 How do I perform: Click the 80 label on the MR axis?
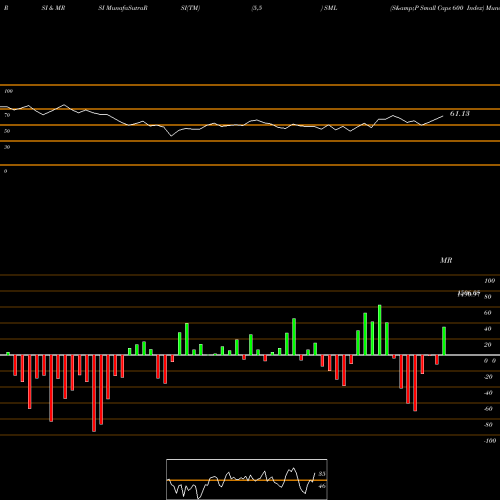click(488, 297)
